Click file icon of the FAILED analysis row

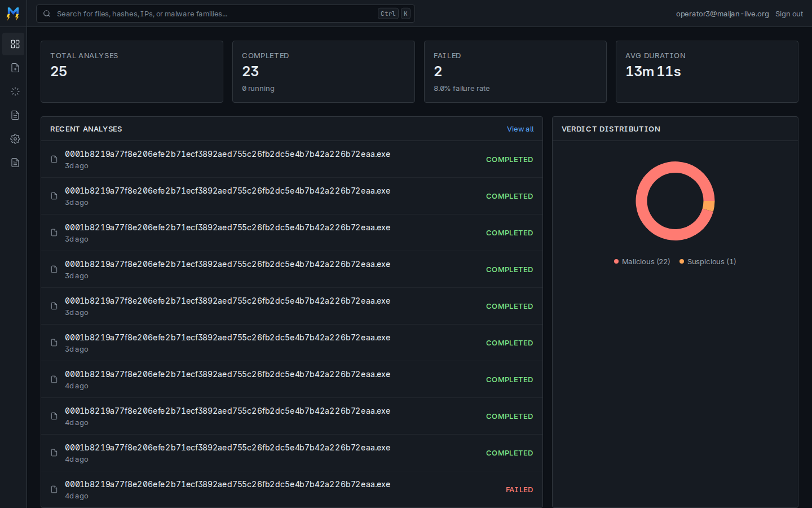pos(54,489)
